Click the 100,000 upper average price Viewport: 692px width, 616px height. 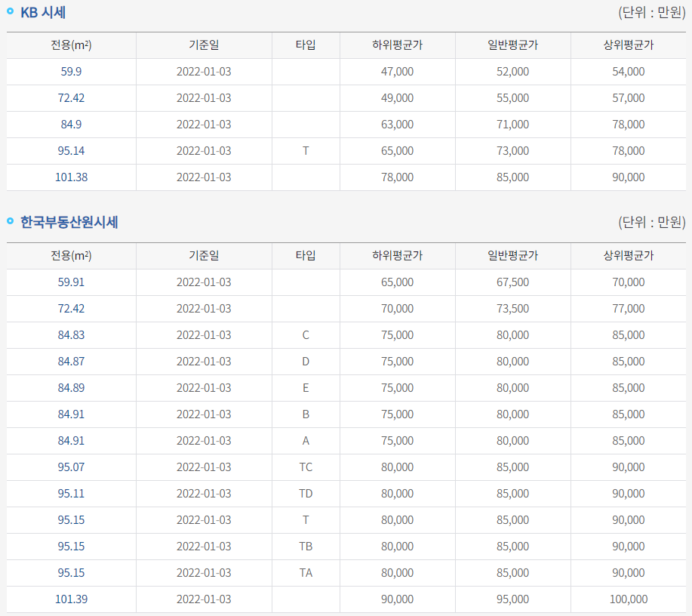629,599
